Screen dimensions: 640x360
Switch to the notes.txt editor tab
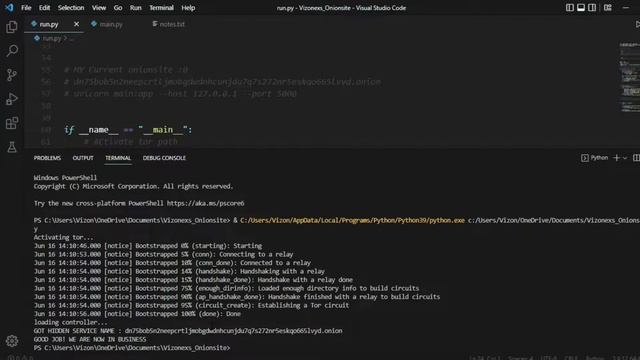[169, 24]
